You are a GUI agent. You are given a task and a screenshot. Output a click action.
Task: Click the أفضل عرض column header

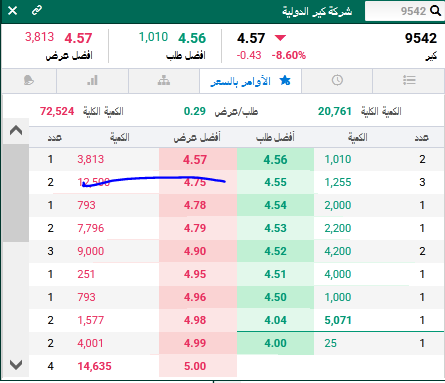click(x=197, y=137)
